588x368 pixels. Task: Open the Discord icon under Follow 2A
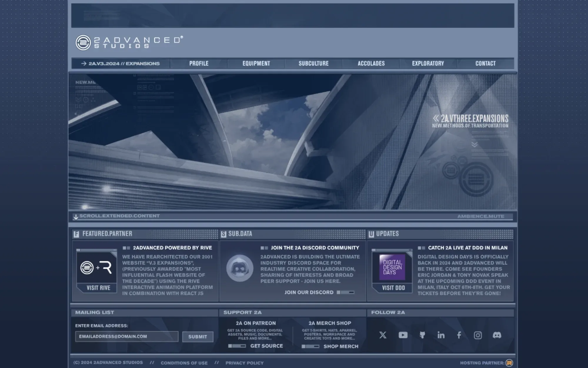[x=497, y=335]
